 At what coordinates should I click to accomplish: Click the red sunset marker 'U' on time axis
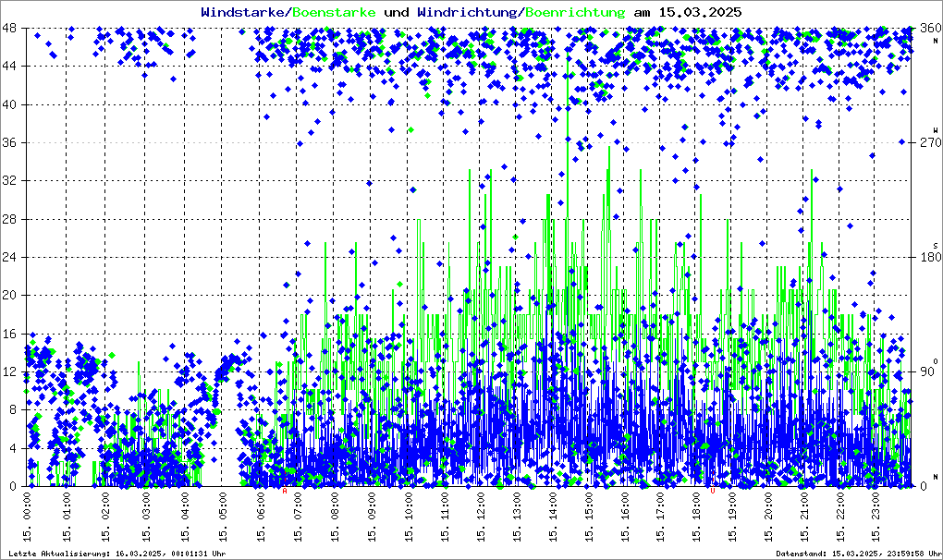coord(713,491)
